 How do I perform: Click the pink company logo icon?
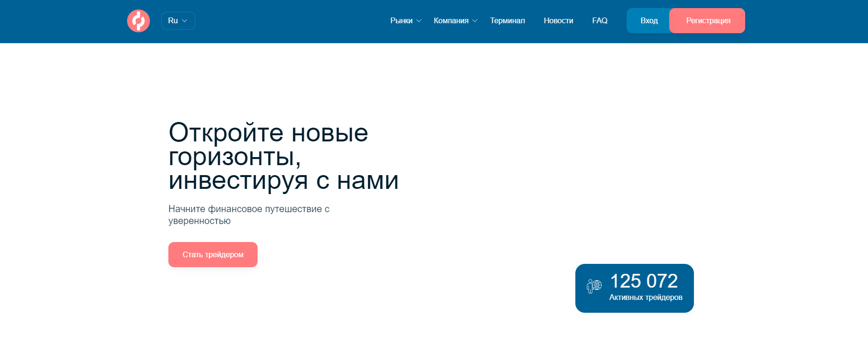tap(139, 21)
